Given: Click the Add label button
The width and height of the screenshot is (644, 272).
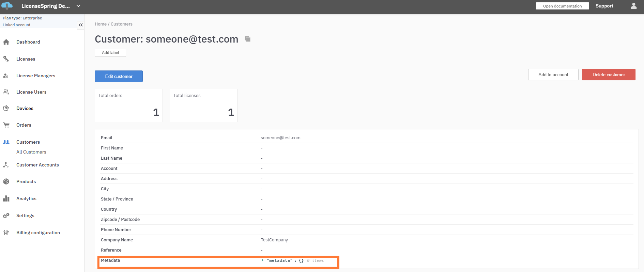Looking at the screenshot, I should (110, 53).
